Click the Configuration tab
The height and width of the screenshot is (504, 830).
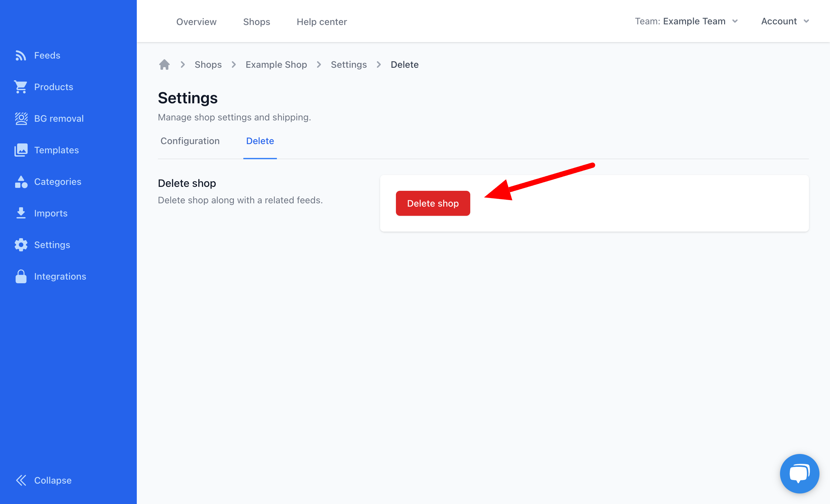(x=190, y=141)
